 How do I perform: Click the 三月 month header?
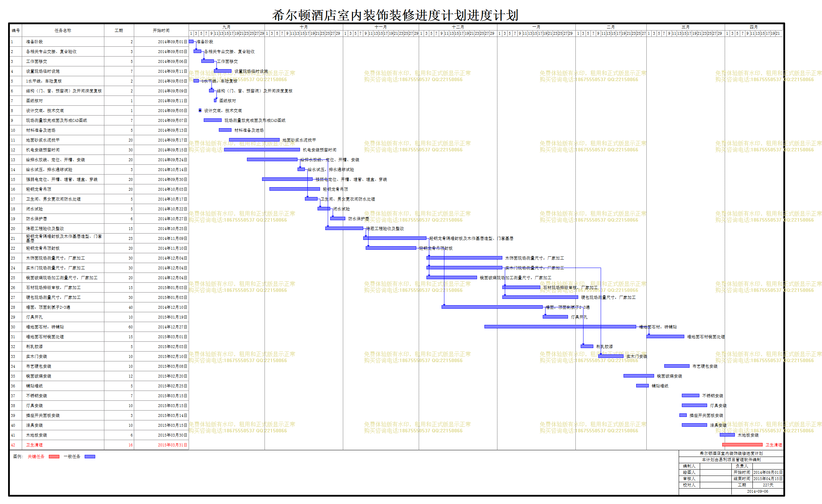[686, 27]
